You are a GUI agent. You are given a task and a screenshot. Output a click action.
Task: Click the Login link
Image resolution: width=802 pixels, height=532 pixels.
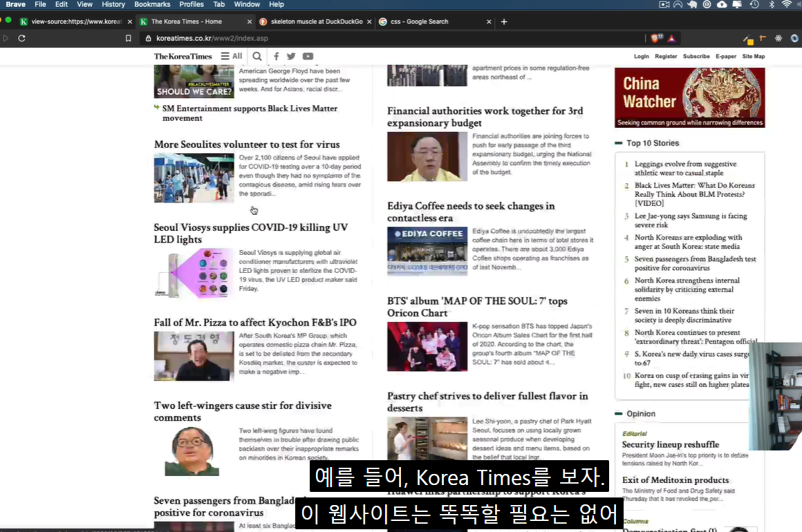tap(641, 56)
